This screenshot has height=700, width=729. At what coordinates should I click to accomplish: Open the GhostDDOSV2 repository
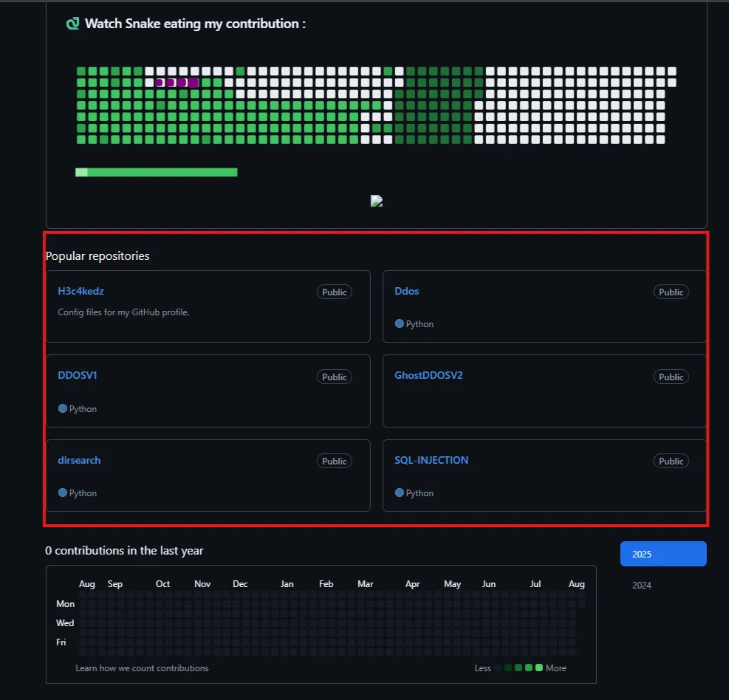428,375
